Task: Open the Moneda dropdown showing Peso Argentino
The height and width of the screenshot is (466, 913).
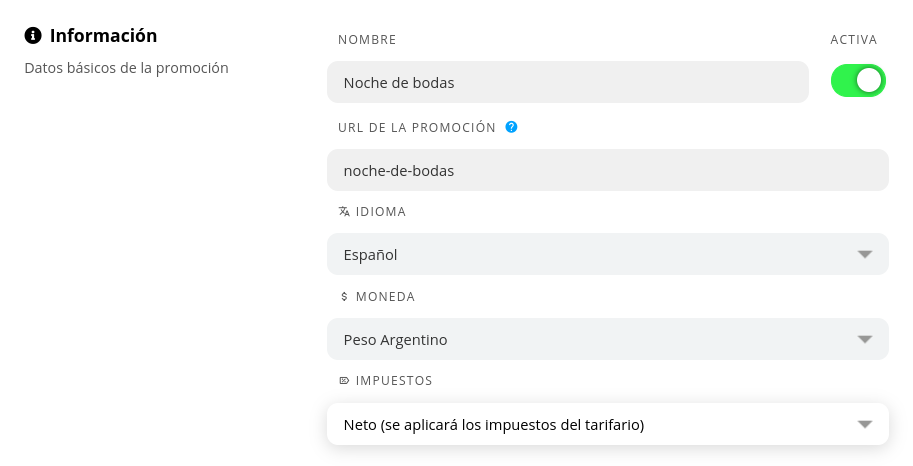Action: pyautogui.click(x=608, y=339)
